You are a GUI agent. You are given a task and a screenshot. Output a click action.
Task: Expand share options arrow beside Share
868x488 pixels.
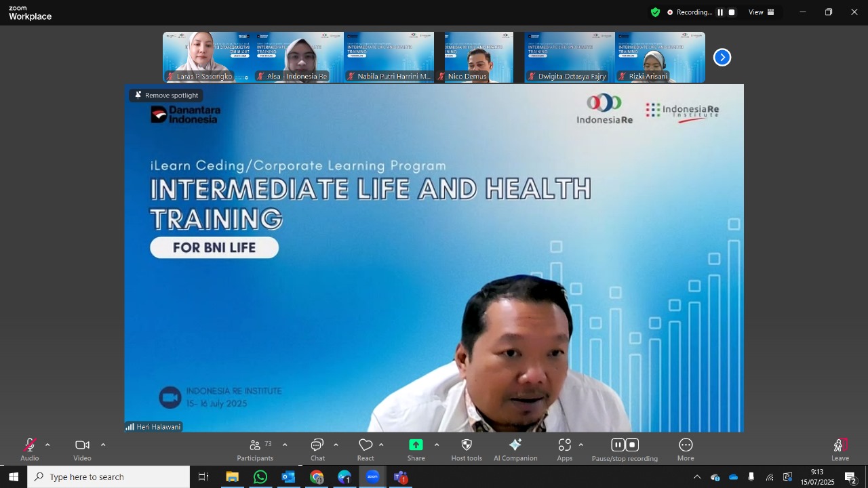tap(437, 445)
